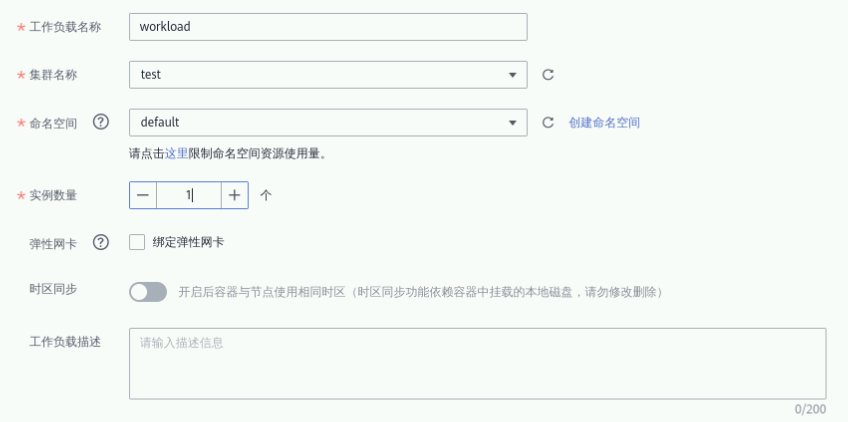Image resolution: width=848 pixels, height=422 pixels.
Task: Click the 工作负载名称 field label
Action: tap(65, 27)
